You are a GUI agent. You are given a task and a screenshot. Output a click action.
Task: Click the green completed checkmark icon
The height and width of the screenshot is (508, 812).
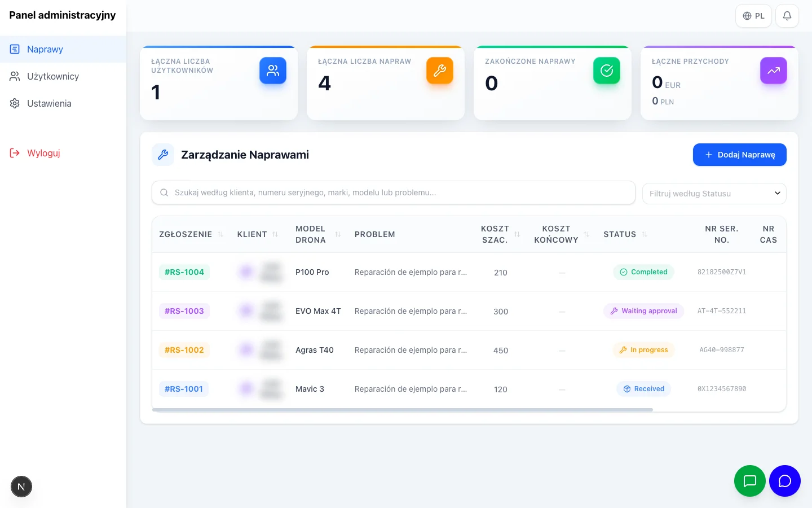pyautogui.click(x=607, y=71)
